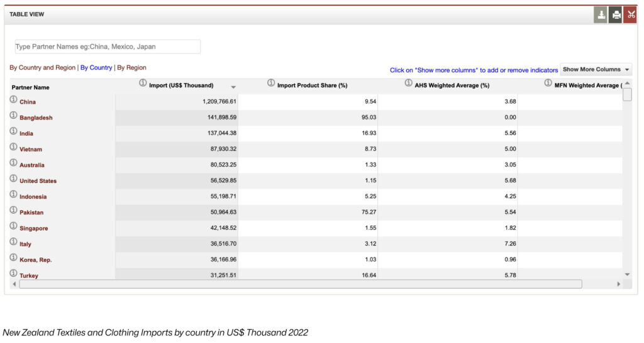This screenshot has width=644, height=343.
Task: Open the United States partner link
Action: (38, 181)
